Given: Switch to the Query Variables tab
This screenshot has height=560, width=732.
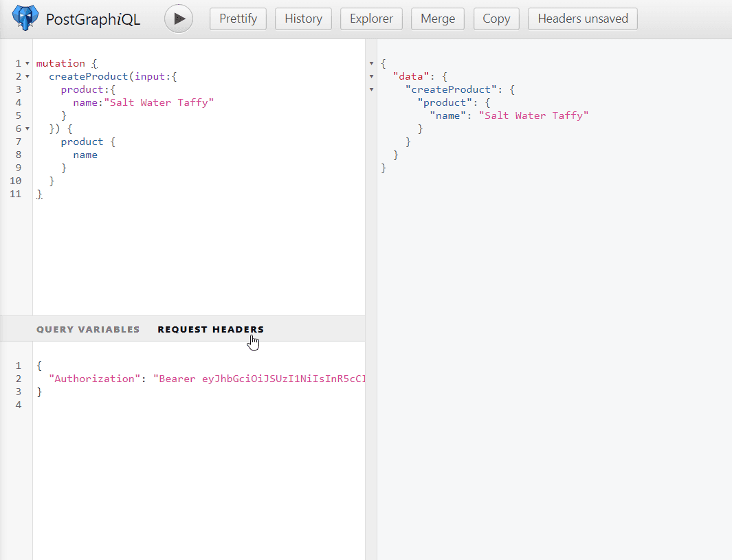Looking at the screenshot, I should (x=88, y=329).
